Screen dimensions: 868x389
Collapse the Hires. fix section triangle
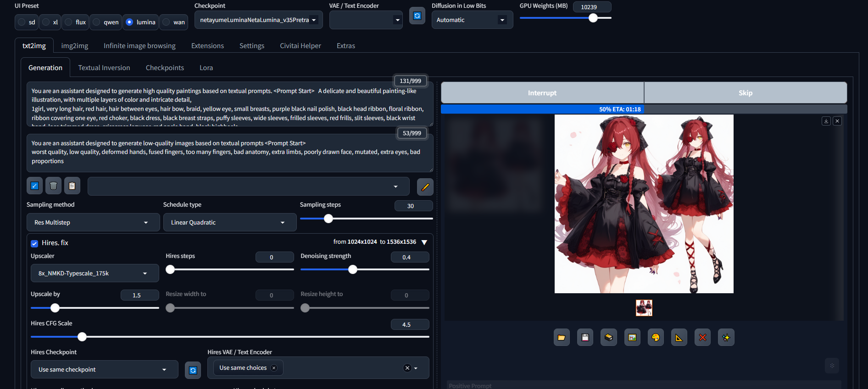(424, 242)
